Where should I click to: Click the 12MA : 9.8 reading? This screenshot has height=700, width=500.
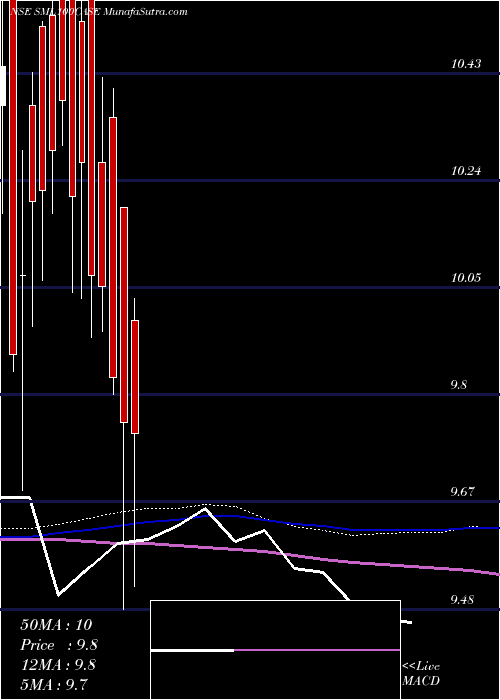(58, 665)
